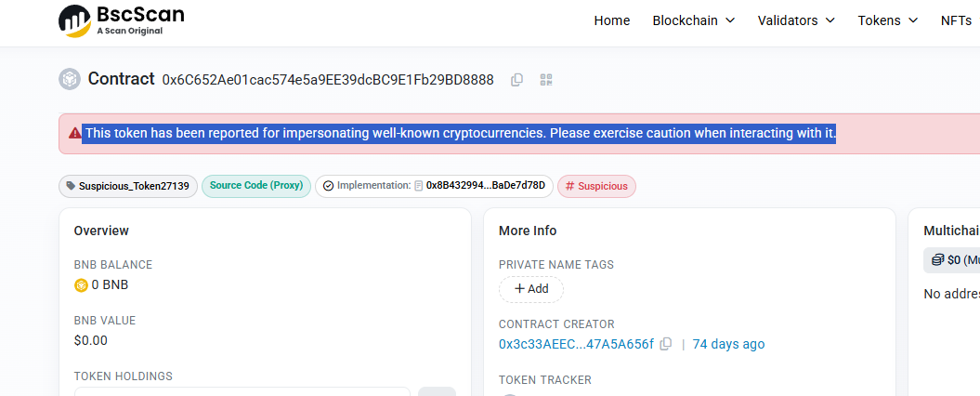Open the contract creator address 0x3c33AEEC...47A5A656f
Screen dimensions: 980x396
576,344
